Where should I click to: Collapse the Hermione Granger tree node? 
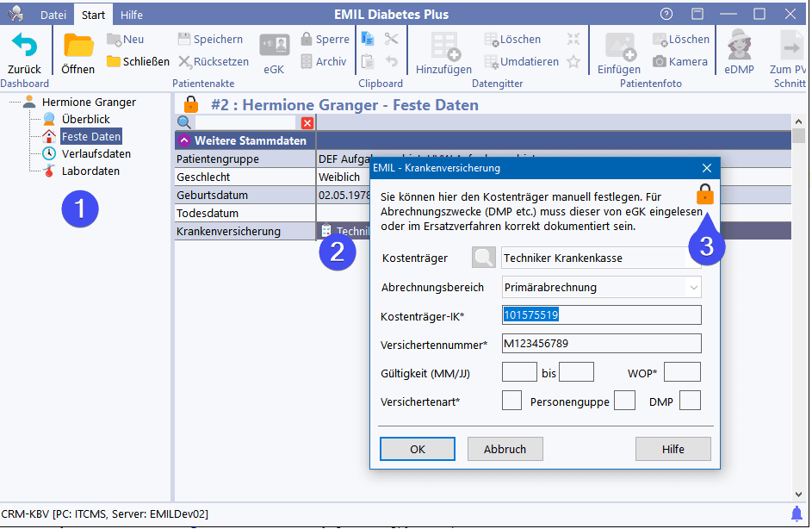tap(15, 103)
